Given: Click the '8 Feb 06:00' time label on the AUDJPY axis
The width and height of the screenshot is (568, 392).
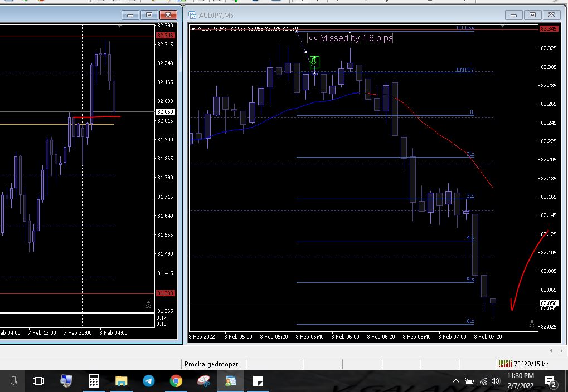Looking at the screenshot, I should 345,337.
